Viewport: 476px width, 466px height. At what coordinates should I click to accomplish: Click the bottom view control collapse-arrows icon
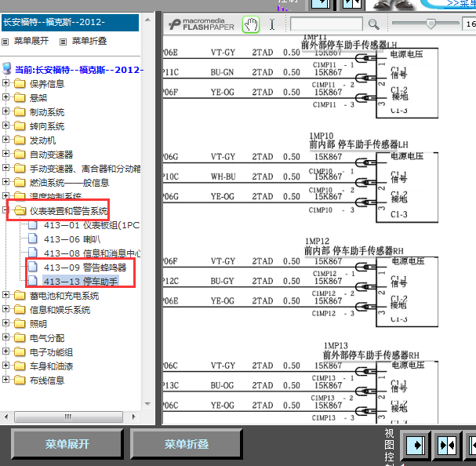(447, 446)
